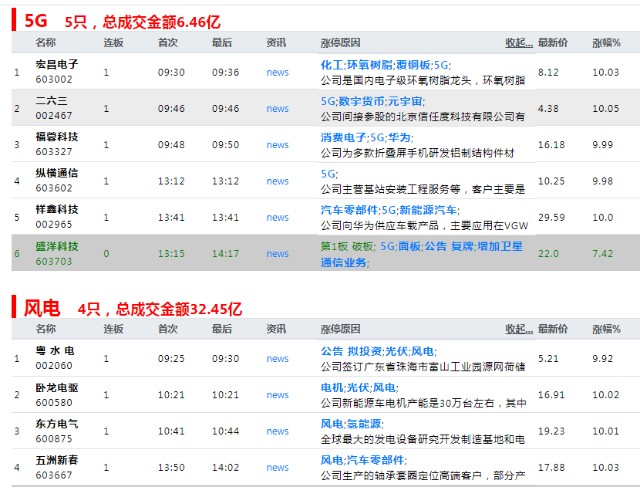The height and width of the screenshot is (487, 640).
Task: Open news link for 盛洋科技
Action: pos(277,254)
